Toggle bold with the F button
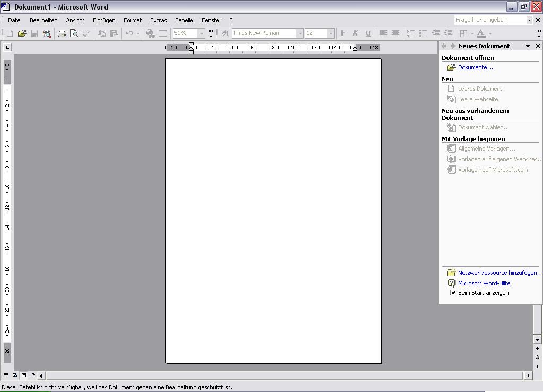Image resolution: width=543 pixels, height=392 pixels. click(x=343, y=33)
